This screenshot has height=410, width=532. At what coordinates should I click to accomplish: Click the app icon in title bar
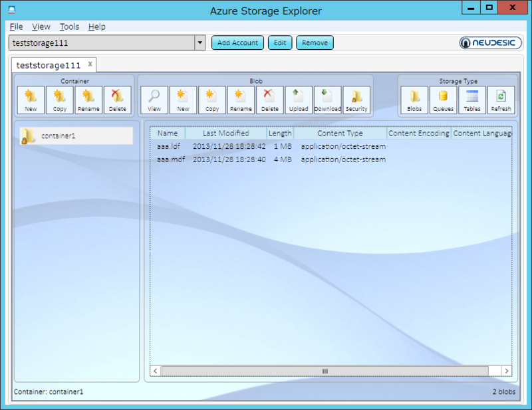pos(12,10)
